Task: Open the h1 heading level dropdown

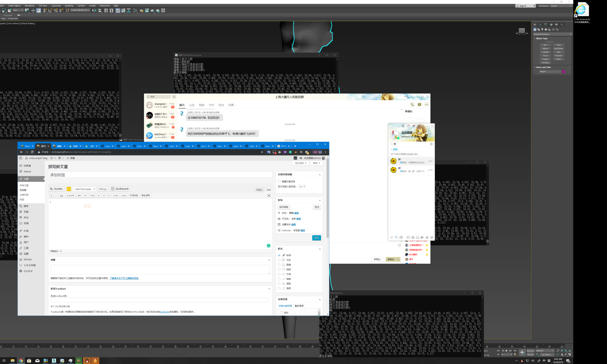Action: (x=302, y=187)
